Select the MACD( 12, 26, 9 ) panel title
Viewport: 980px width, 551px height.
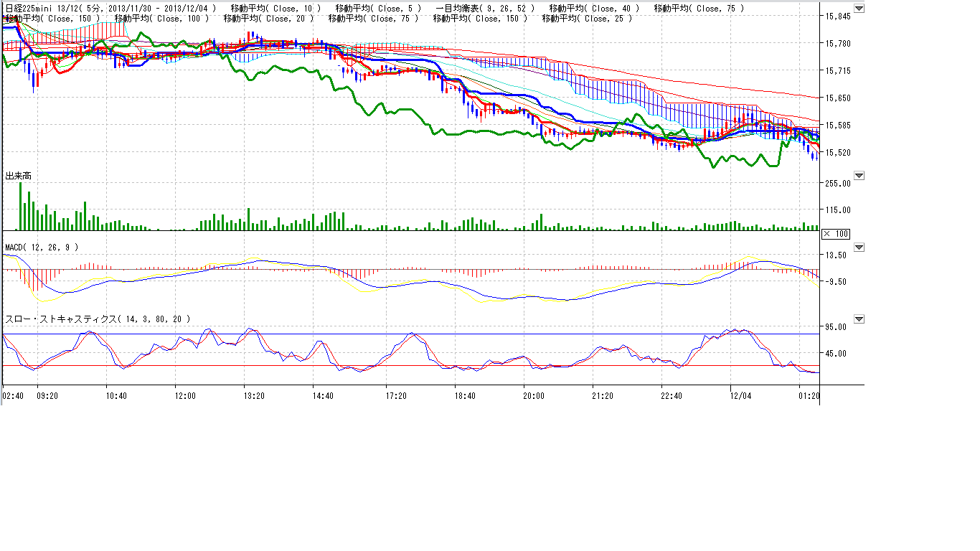click(42, 248)
